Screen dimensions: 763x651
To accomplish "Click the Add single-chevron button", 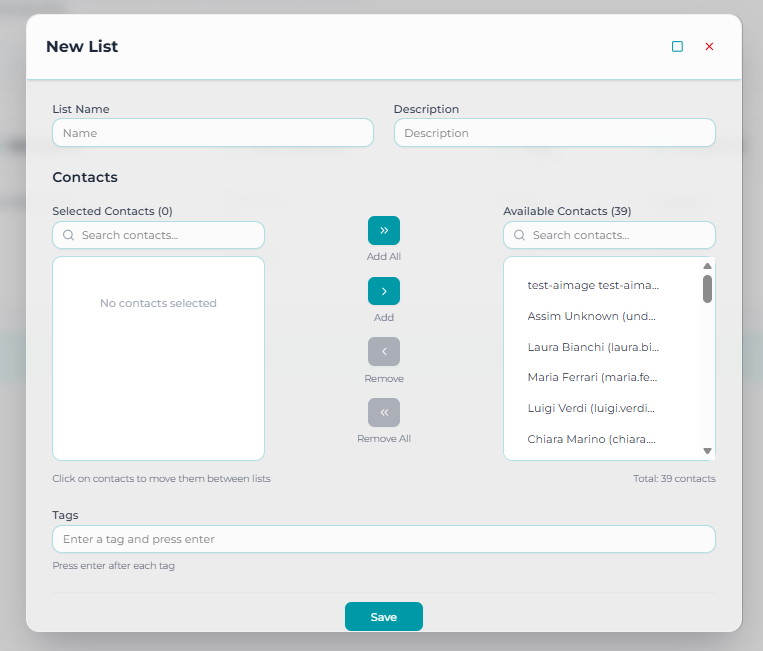I will tap(384, 291).
